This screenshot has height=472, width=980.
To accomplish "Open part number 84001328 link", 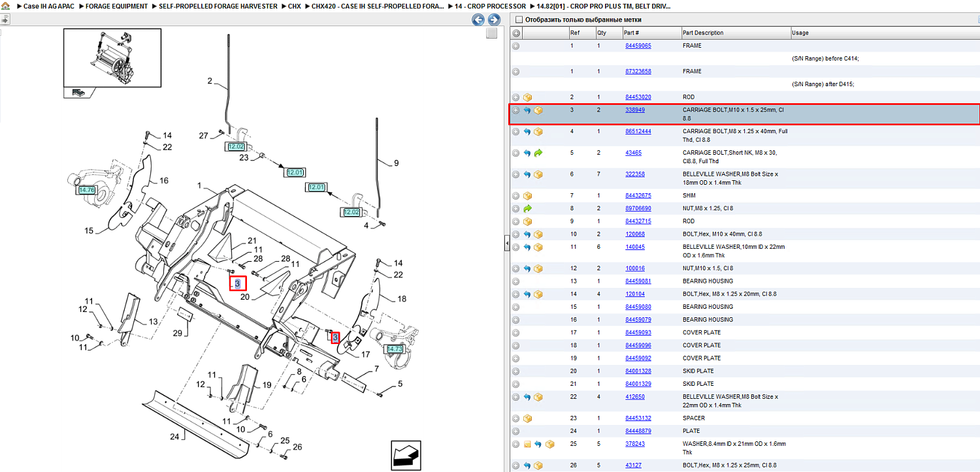I will pyautogui.click(x=638, y=371).
